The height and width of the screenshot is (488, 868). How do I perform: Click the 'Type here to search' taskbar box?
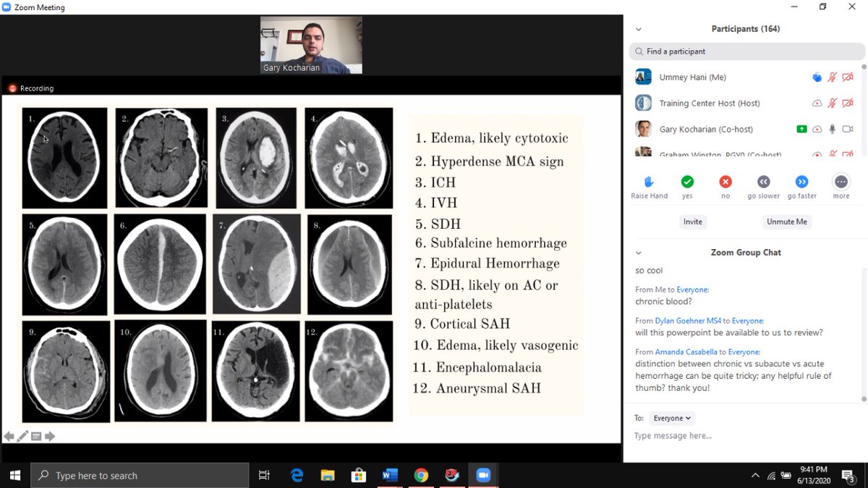pos(139,476)
